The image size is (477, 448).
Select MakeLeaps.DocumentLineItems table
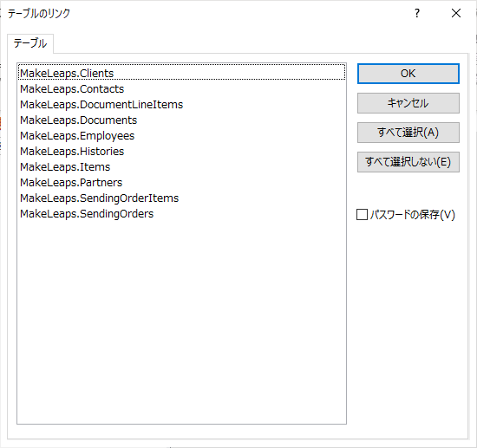coord(181,105)
